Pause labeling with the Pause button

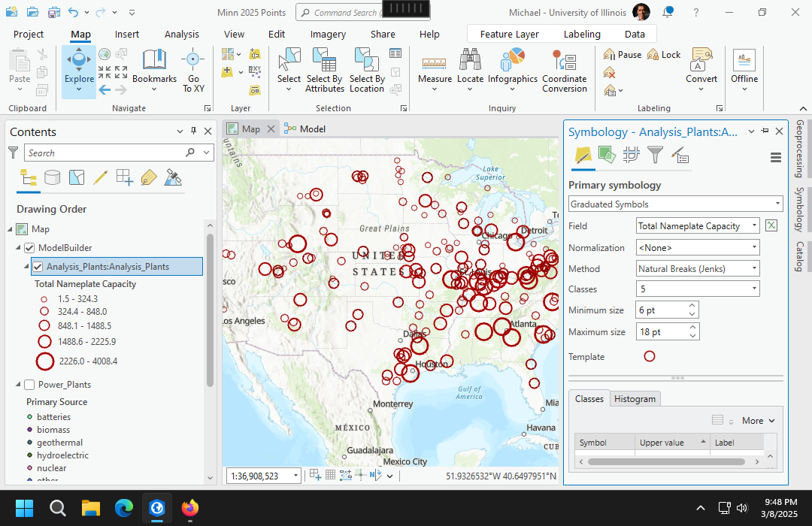click(623, 54)
